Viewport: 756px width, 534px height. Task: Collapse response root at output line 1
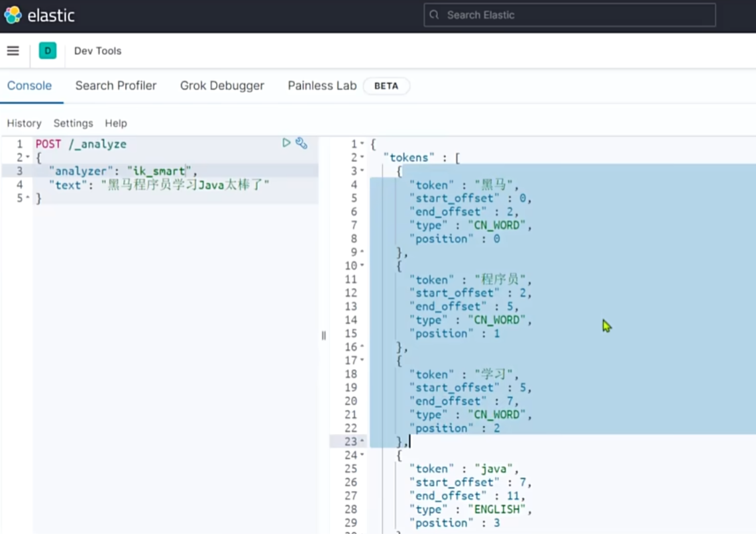[x=362, y=144]
